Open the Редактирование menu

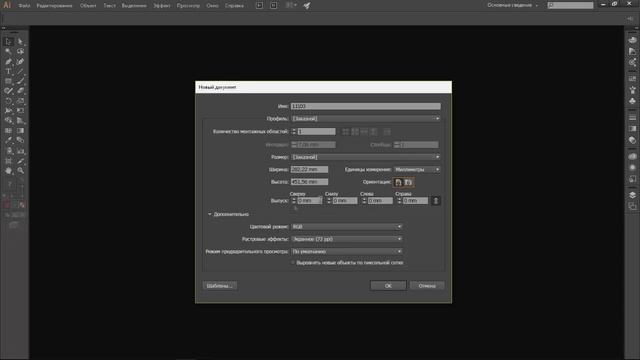(x=54, y=6)
